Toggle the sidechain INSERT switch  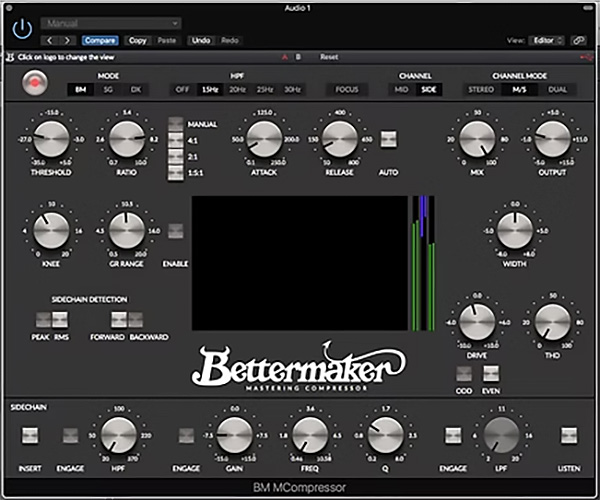[30, 436]
